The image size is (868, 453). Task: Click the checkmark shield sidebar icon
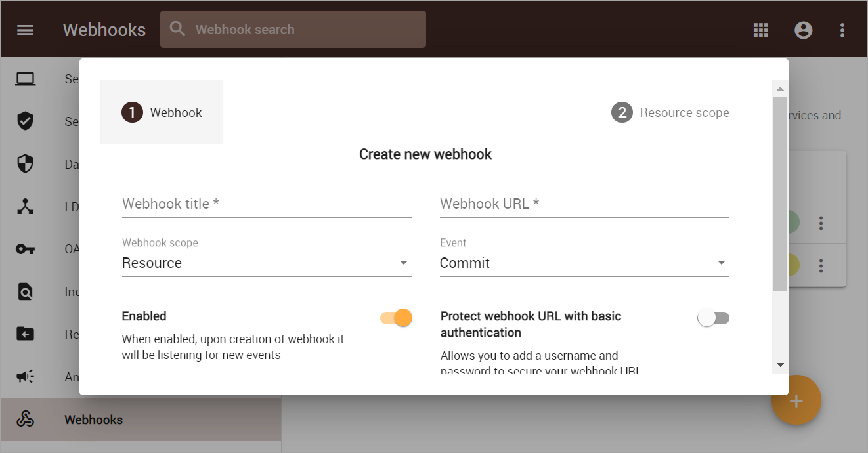pyautogui.click(x=25, y=121)
